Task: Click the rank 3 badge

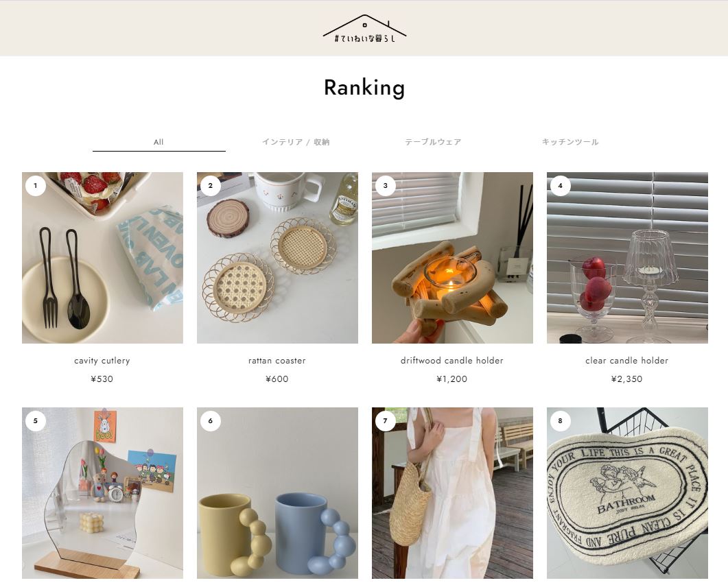Action: click(x=386, y=186)
